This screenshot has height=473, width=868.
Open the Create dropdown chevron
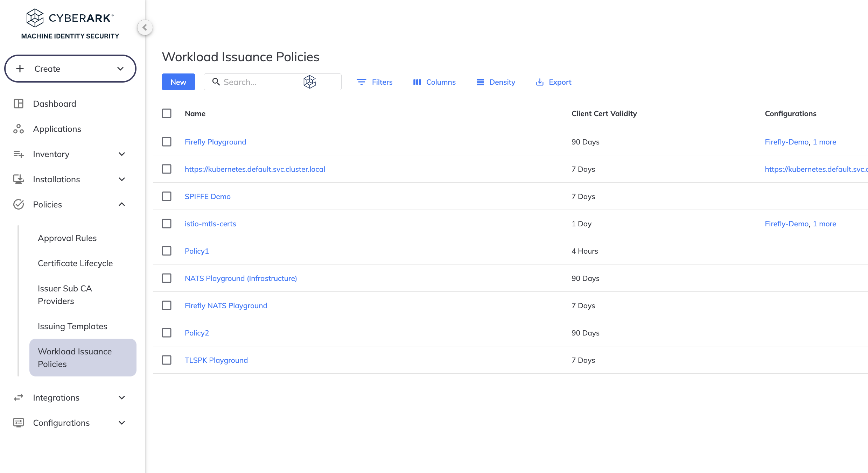(120, 69)
